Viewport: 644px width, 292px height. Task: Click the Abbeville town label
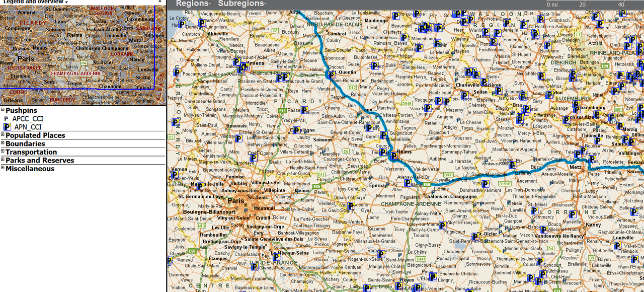(x=218, y=33)
